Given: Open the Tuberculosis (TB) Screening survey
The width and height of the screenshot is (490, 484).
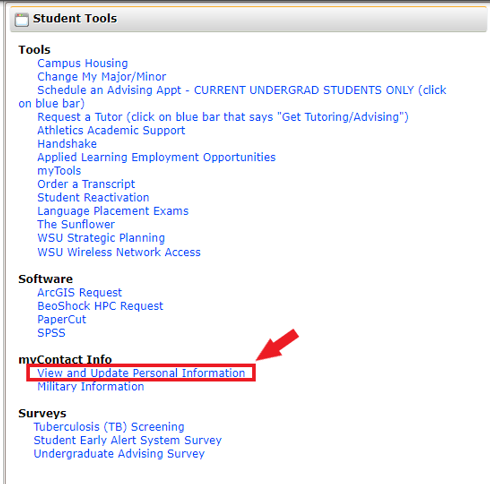Looking at the screenshot, I should coord(109,427).
